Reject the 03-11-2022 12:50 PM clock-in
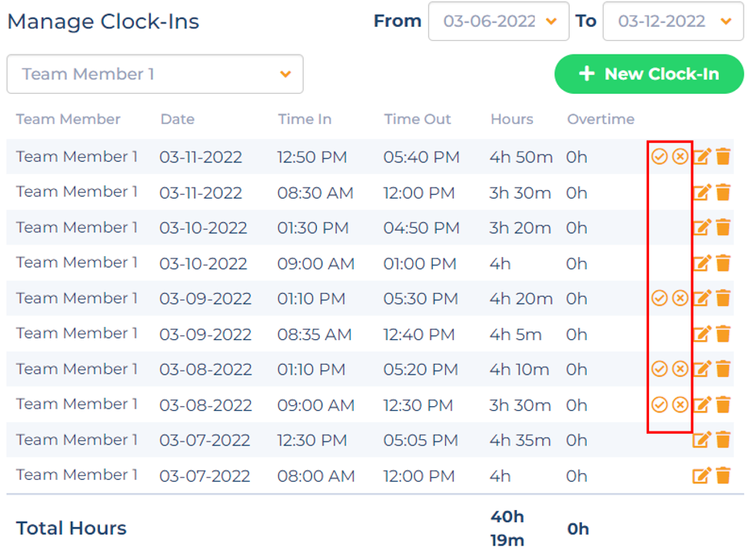Screen dimensions: 752x560 (x=680, y=156)
